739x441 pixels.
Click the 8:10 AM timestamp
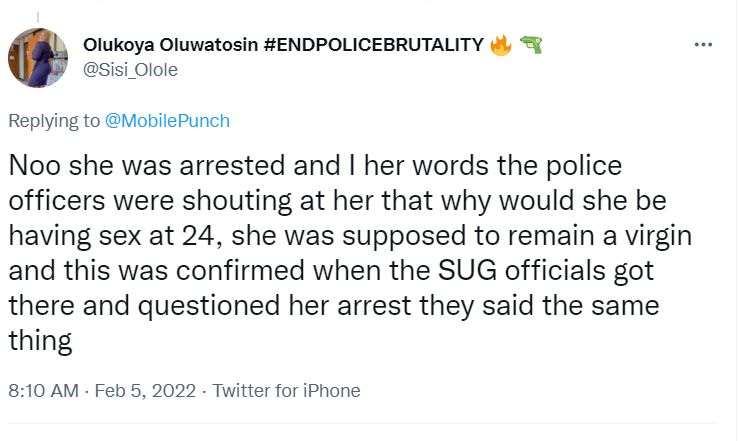(42, 391)
